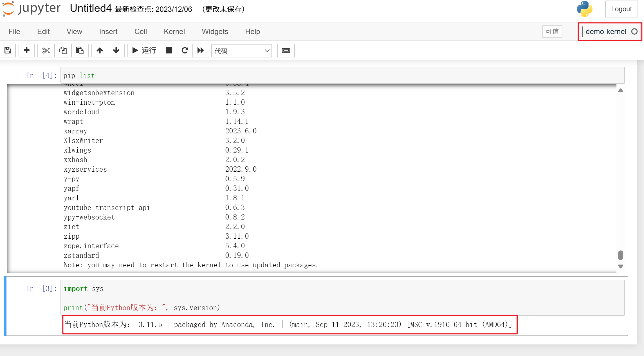This screenshot has height=356, width=644.
Task: Insert cell below with plus icon
Action: point(26,51)
